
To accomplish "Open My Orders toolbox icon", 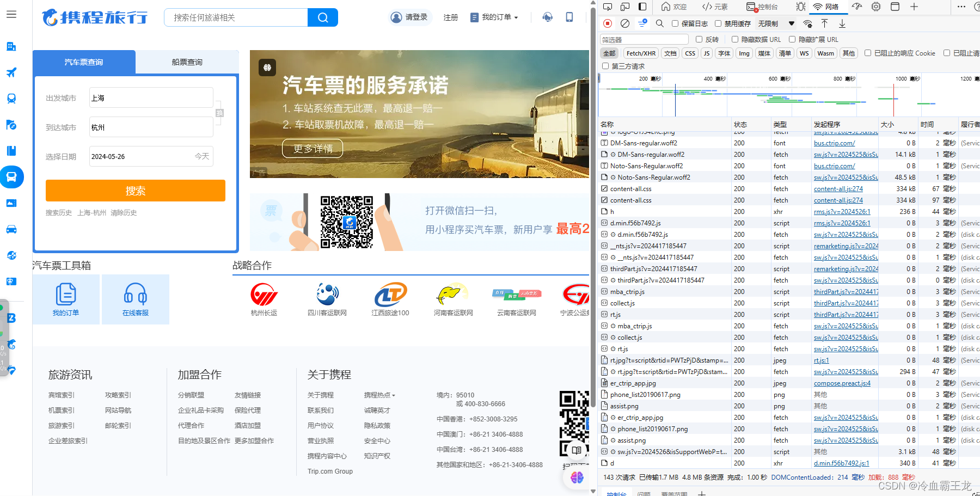I will point(66,299).
